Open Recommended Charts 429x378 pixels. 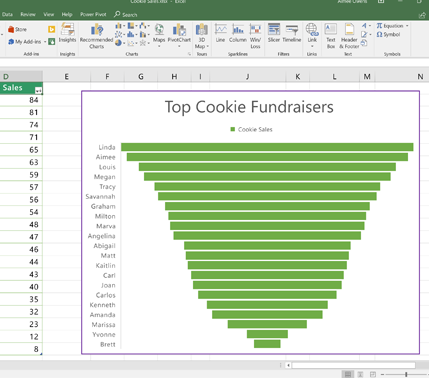pyautogui.click(x=96, y=36)
